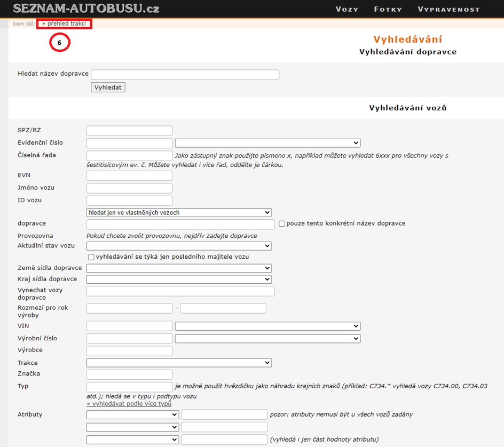The width and height of the screenshot is (504, 447).
Task: Open the second Atributy dropdown
Action: click(x=132, y=427)
